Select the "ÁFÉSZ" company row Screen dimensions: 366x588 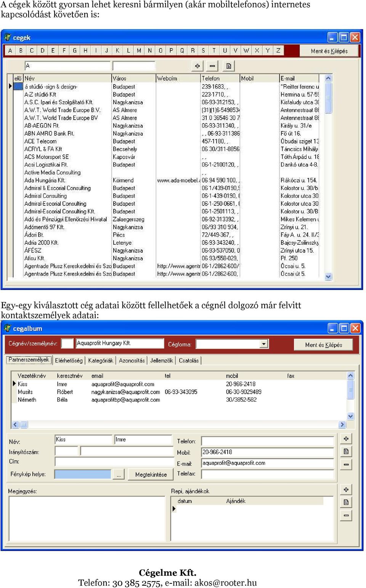167,251
